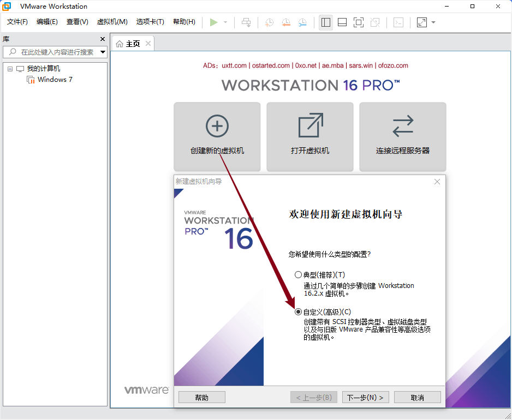
Task: Click the 我的计算机 monitor icon
Action: (x=20, y=69)
